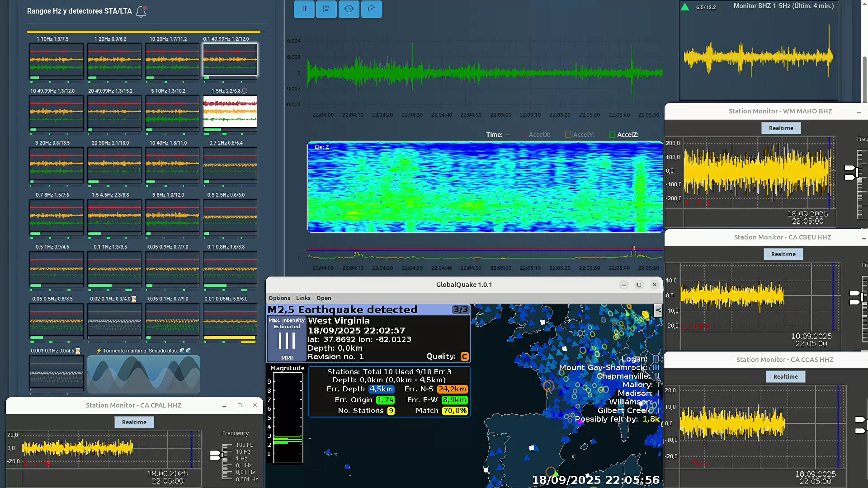Open the Options menu in GlobalQuake
Screen dimensions: 868x488
[279, 298]
